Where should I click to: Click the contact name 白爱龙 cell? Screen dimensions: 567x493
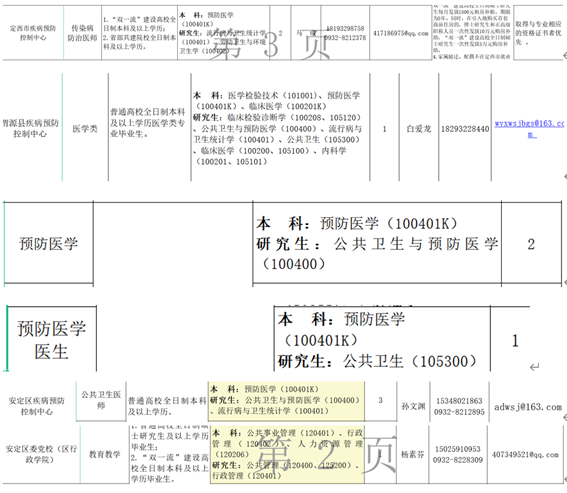(419, 129)
